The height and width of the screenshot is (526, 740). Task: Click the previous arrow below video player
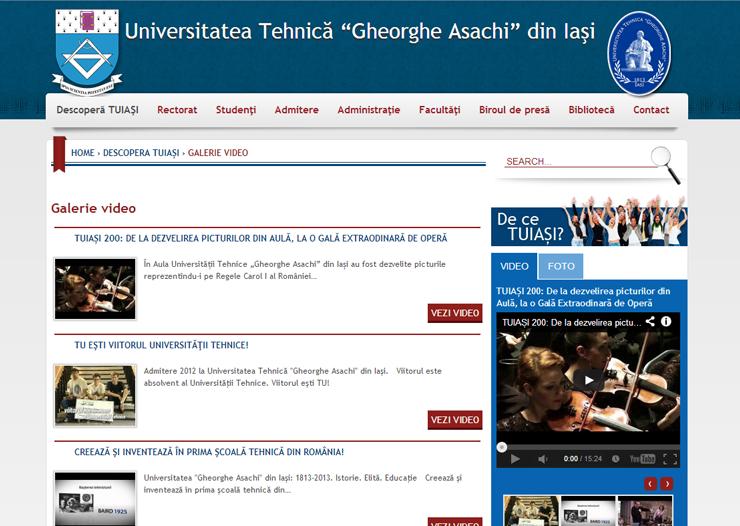pyautogui.click(x=650, y=484)
